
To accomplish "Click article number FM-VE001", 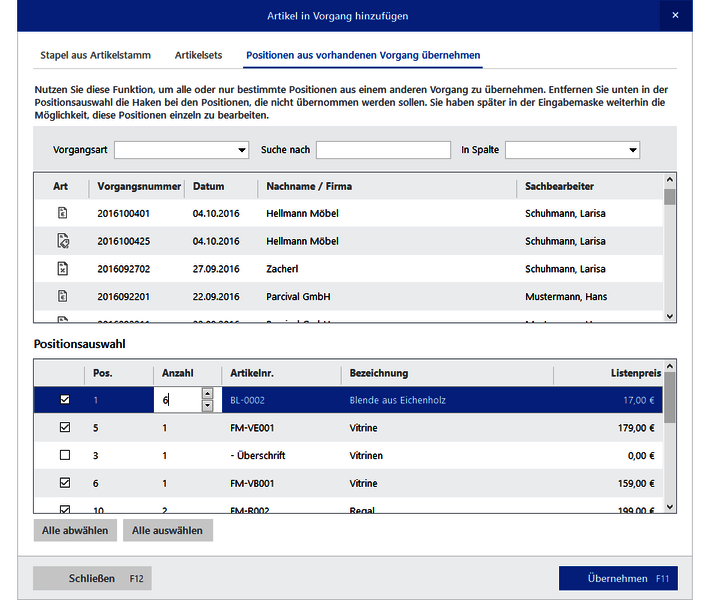I will (x=252, y=428).
